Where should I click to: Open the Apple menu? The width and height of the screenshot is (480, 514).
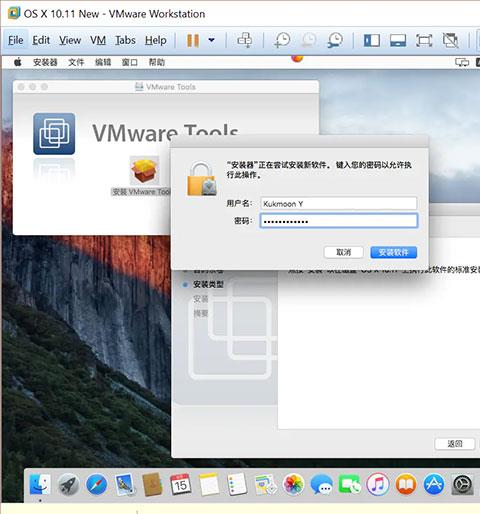click(x=18, y=62)
